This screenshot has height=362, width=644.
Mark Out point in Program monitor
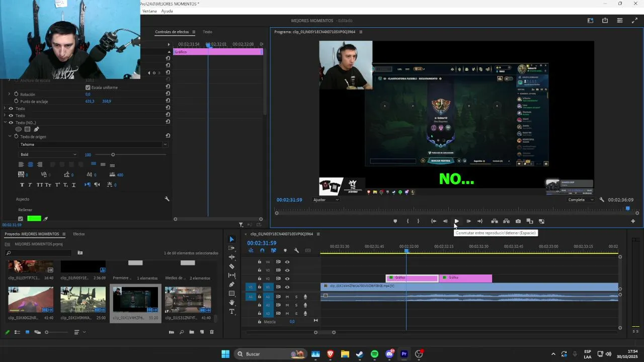418,221
